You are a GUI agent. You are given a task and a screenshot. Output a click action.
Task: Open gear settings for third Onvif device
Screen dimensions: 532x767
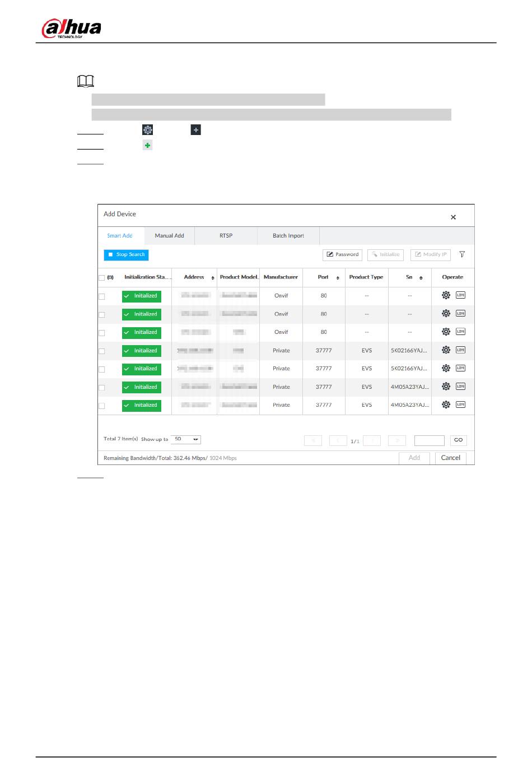coord(446,332)
